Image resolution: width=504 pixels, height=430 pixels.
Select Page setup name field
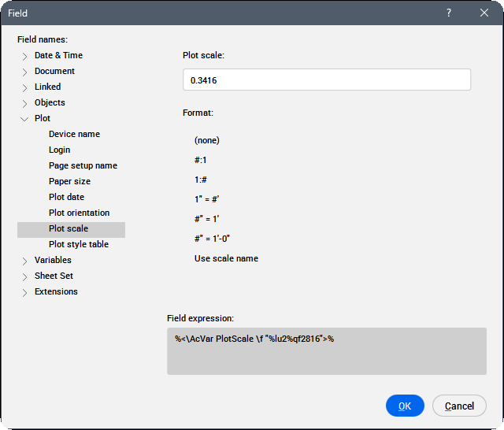coord(83,165)
